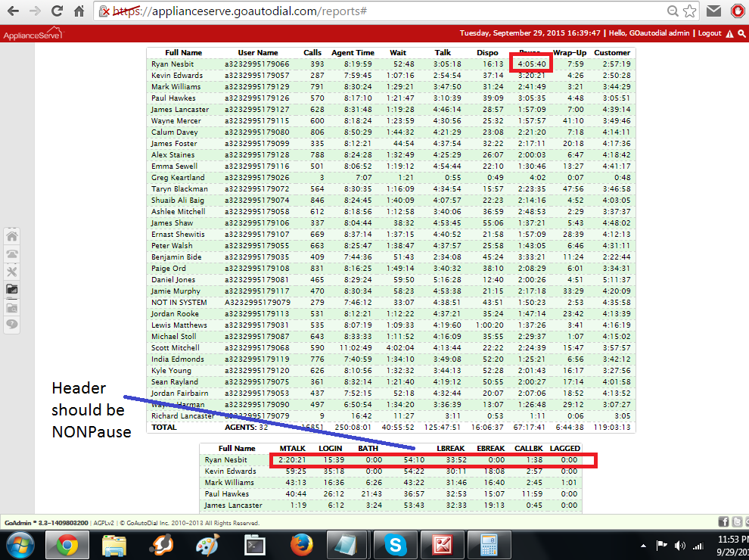749x560 pixels.
Task: Click the warning triangle in the red header
Action: [729, 33]
